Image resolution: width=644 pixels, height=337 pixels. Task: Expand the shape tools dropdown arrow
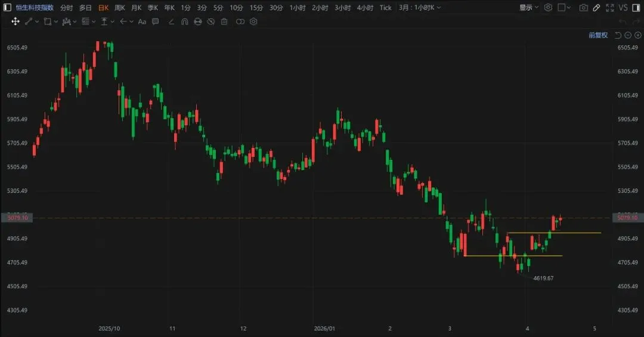click(x=56, y=21)
